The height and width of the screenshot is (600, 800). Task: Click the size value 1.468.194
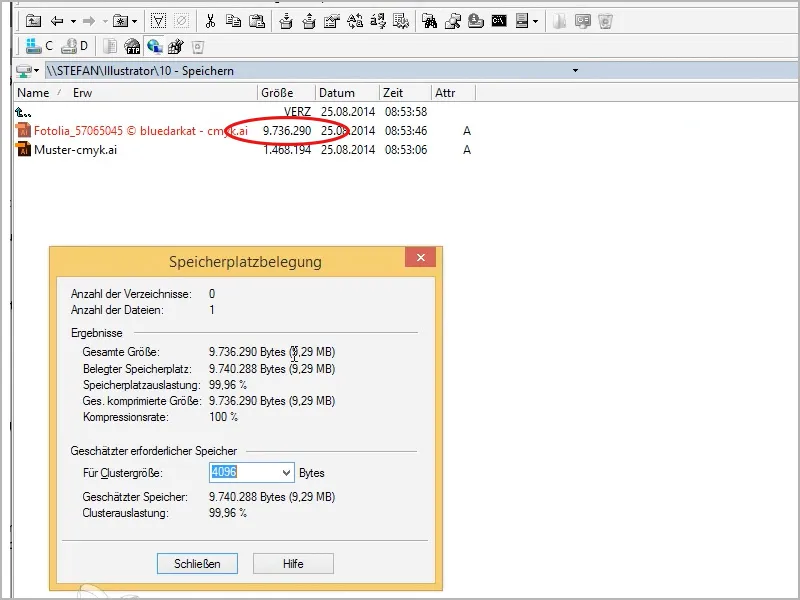[287, 150]
